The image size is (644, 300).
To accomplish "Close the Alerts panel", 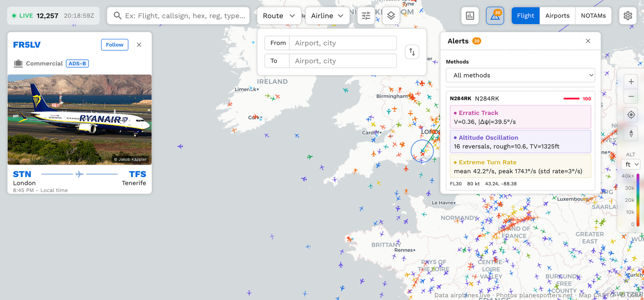I will coord(588,41).
